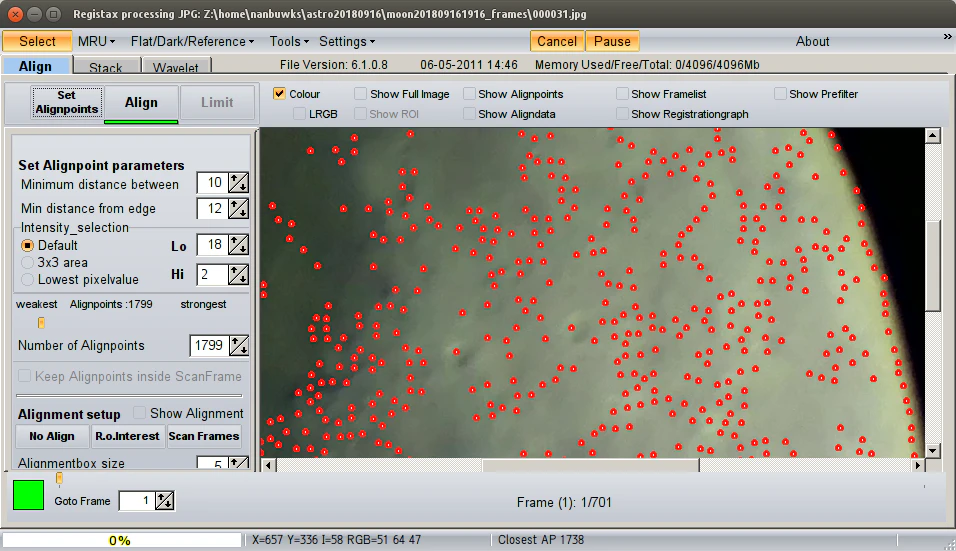Enable the LRGB checkbox
Viewport: 956px width, 551px height.
click(299, 114)
